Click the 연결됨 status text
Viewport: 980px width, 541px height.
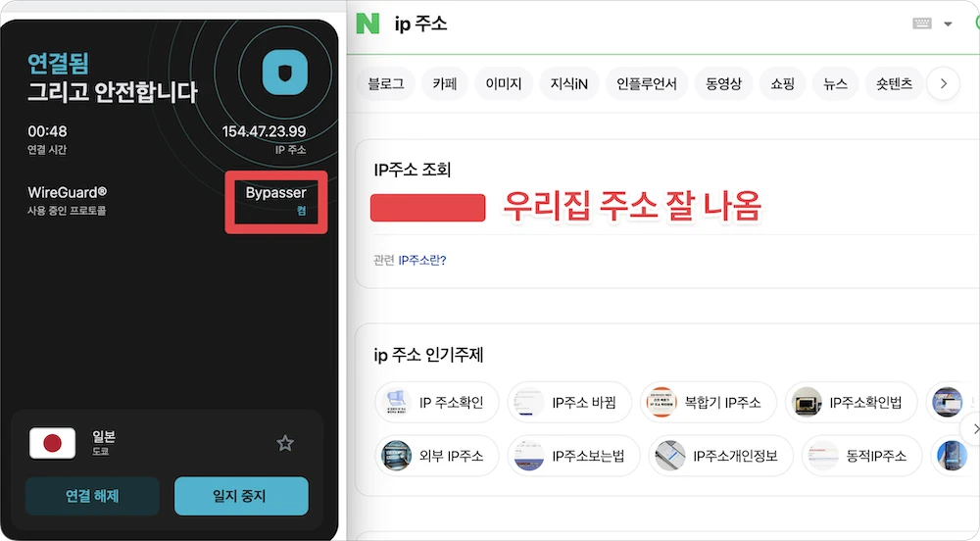(x=58, y=63)
